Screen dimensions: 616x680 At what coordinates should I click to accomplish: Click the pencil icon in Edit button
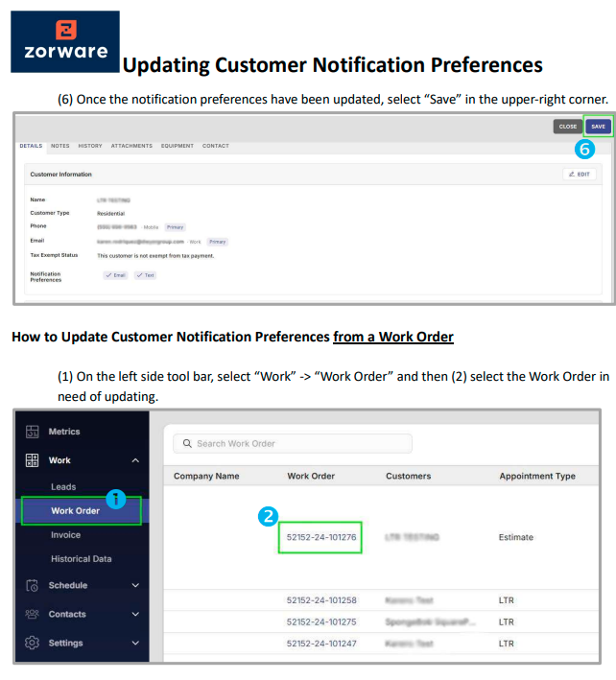point(572,174)
